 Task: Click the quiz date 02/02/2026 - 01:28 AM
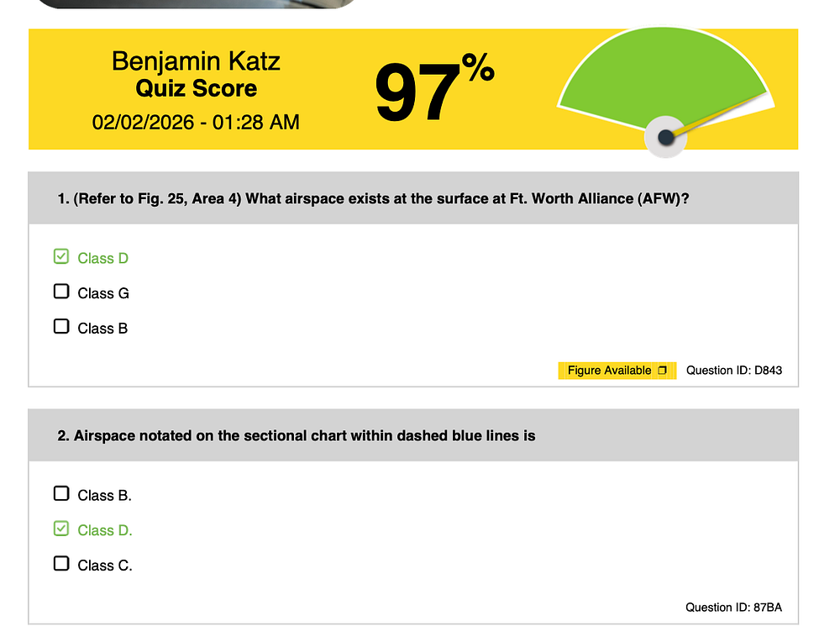coord(196,123)
